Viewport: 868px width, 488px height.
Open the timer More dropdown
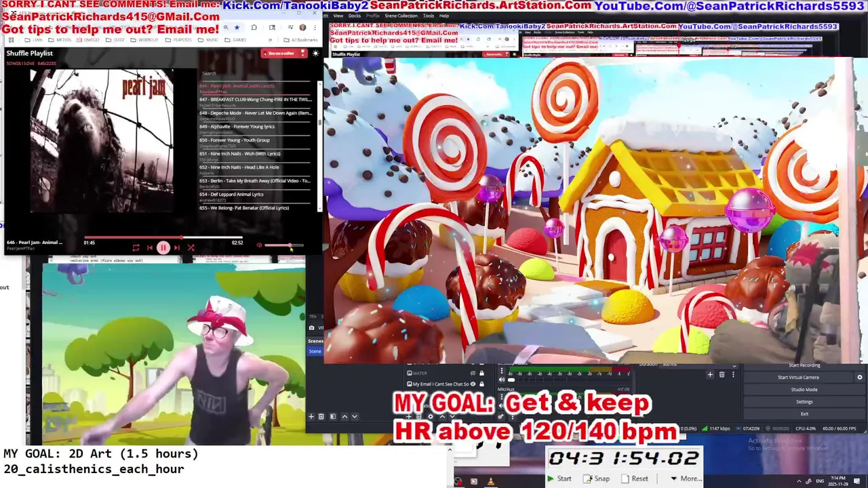click(x=685, y=479)
